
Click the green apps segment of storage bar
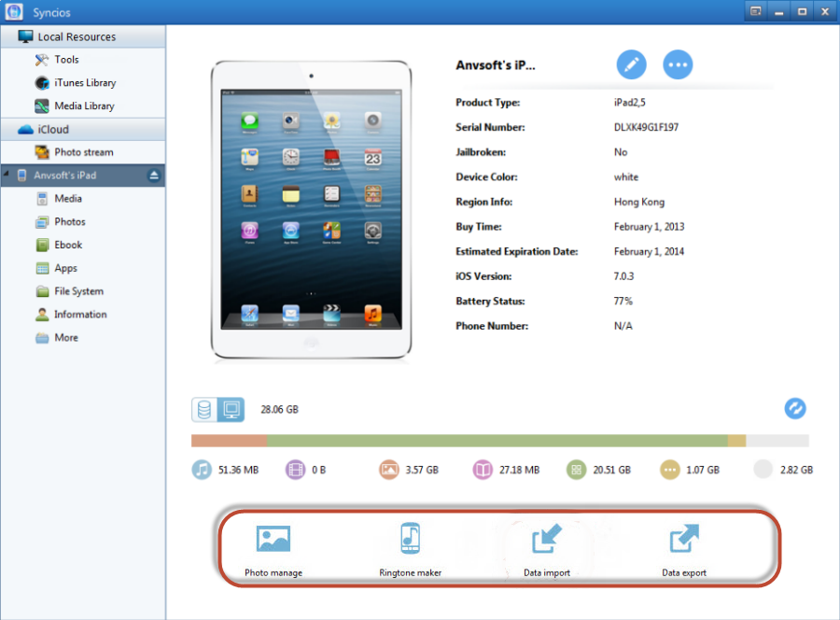pyautogui.click(x=497, y=441)
